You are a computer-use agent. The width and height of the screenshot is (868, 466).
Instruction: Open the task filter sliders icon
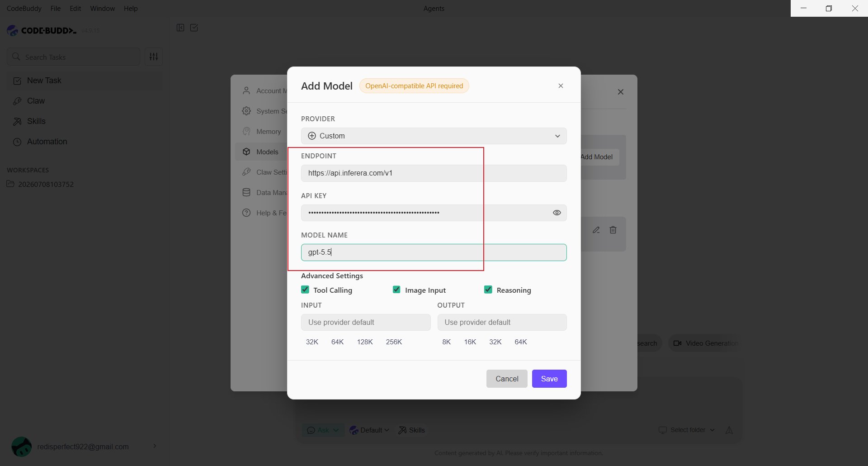click(154, 57)
